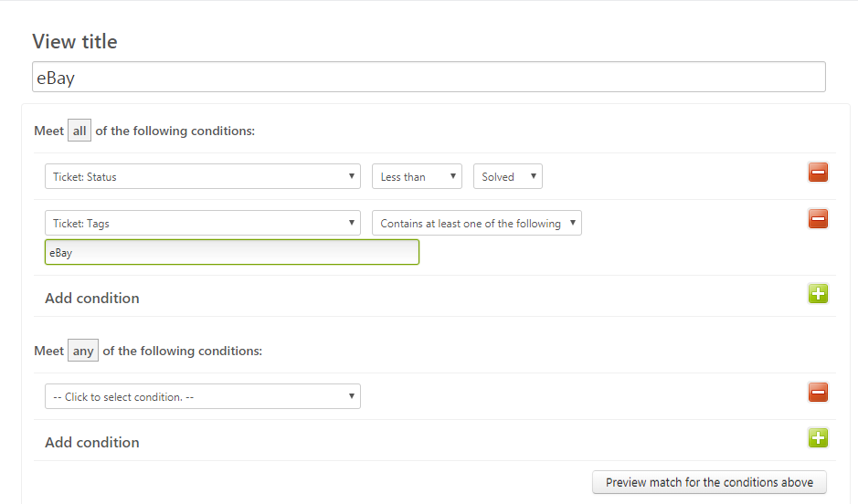Image resolution: width=858 pixels, height=504 pixels.
Task: Toggle the 'any' match mode button
Action: 83,351
